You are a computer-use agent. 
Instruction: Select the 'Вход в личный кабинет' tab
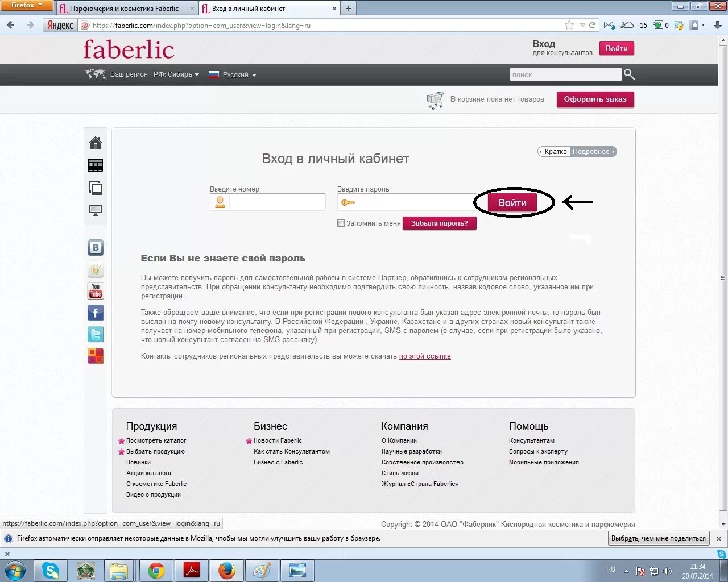coord(268,9)
